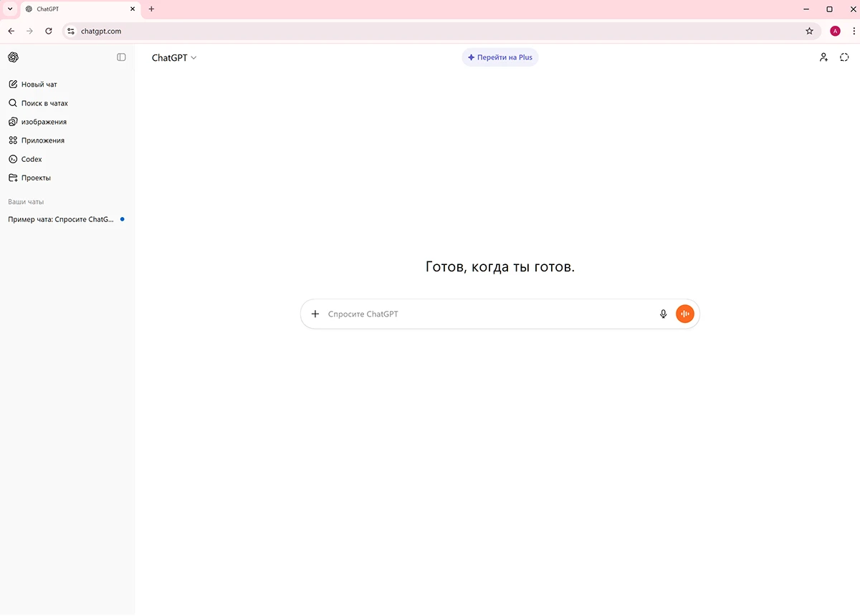860x616 pixels.
Task: Toggle temporary chat dashed circle icon
Action: click(x=844, y=57)
